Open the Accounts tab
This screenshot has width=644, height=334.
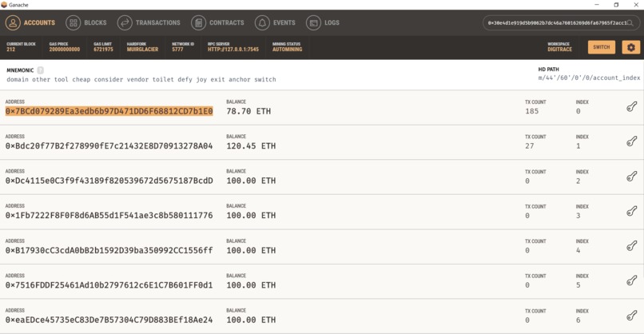click(30, 22)
